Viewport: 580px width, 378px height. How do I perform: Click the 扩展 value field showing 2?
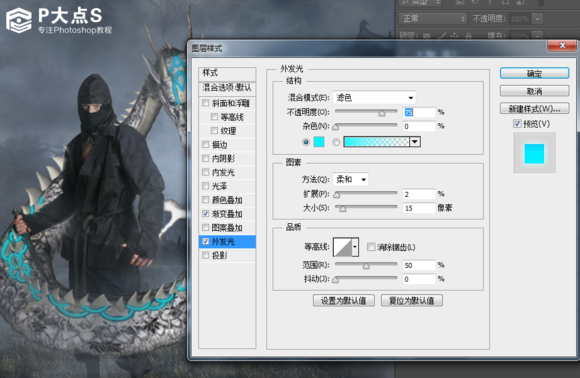[419, 194]
